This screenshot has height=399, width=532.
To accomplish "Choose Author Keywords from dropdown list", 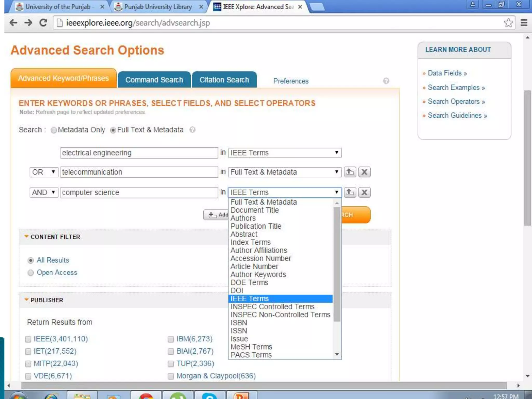I will click(x=258, y=274).
